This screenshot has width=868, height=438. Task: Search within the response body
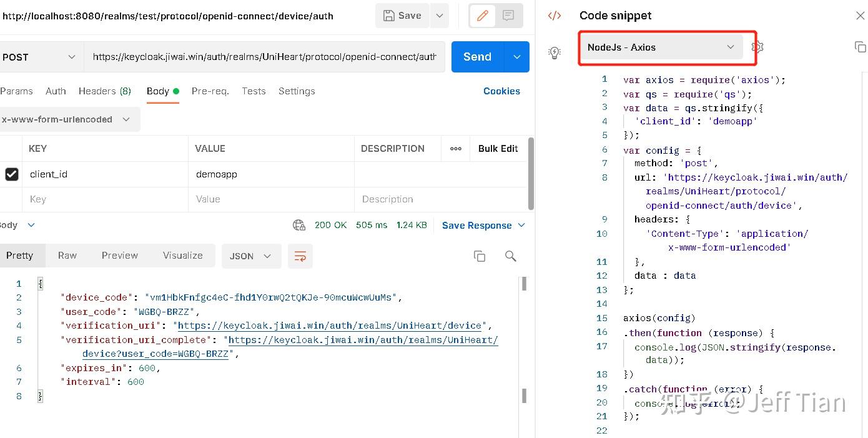pyautogui.click(x=510, y=256)
